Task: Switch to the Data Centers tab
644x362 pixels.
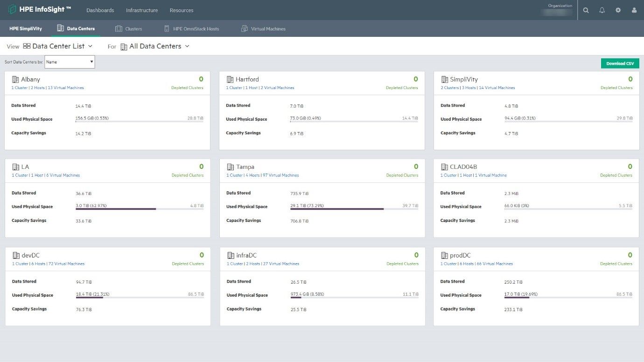Action: (x=76, y=28)
